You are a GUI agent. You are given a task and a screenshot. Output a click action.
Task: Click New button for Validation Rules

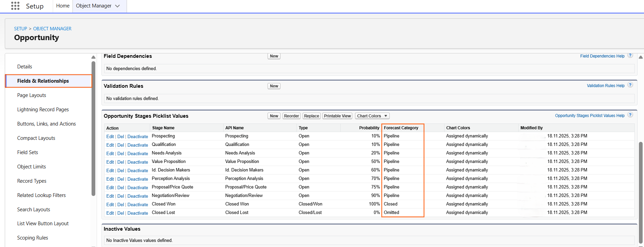point(274,86)
